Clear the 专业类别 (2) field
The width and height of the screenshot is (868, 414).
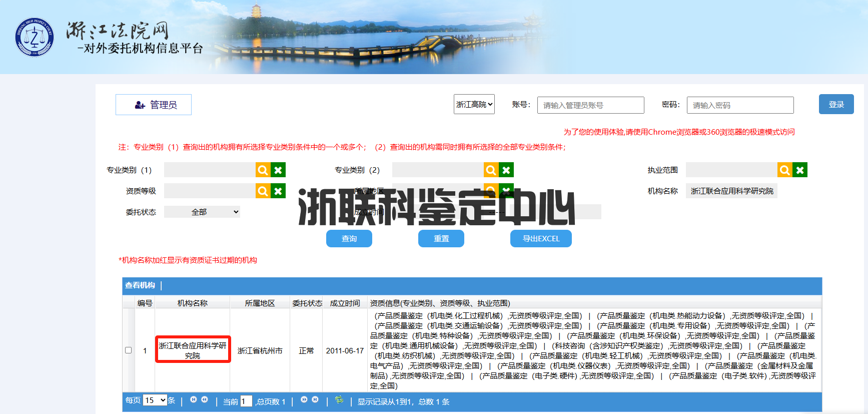click(506, 170)
